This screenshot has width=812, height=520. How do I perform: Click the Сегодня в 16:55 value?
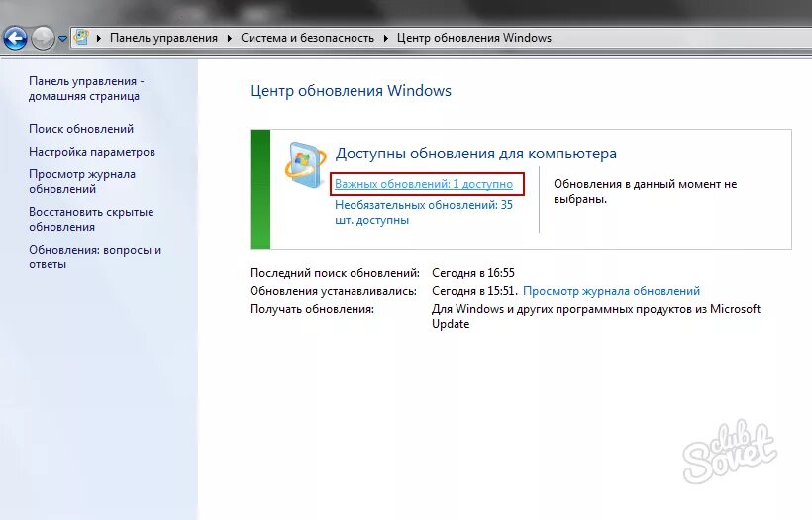coord(473,273)
